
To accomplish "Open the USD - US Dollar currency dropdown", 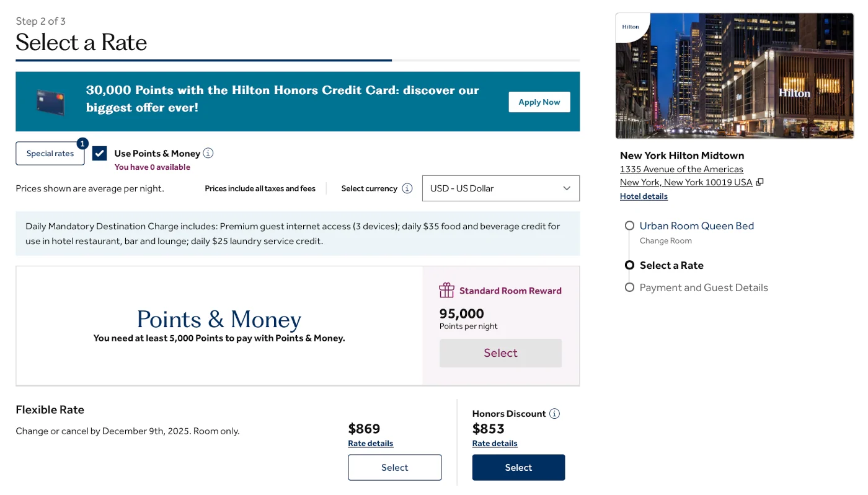I will pos(501,188).
